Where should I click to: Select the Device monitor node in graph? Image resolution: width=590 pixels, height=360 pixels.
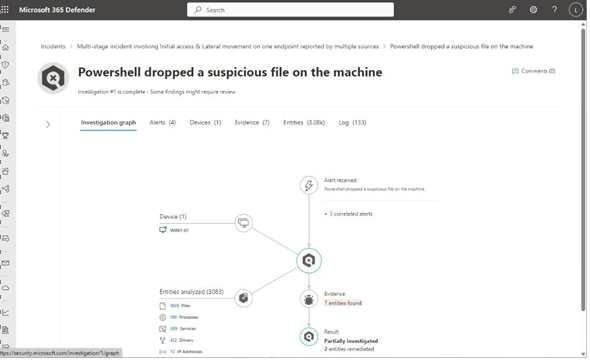pos(243,223)
